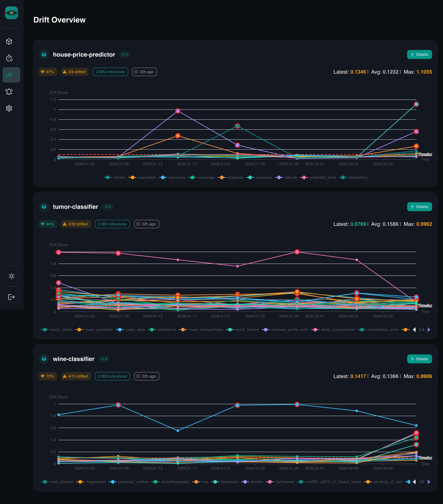Select the drift chart sidebar icon
443x504 pixels.
9,75
